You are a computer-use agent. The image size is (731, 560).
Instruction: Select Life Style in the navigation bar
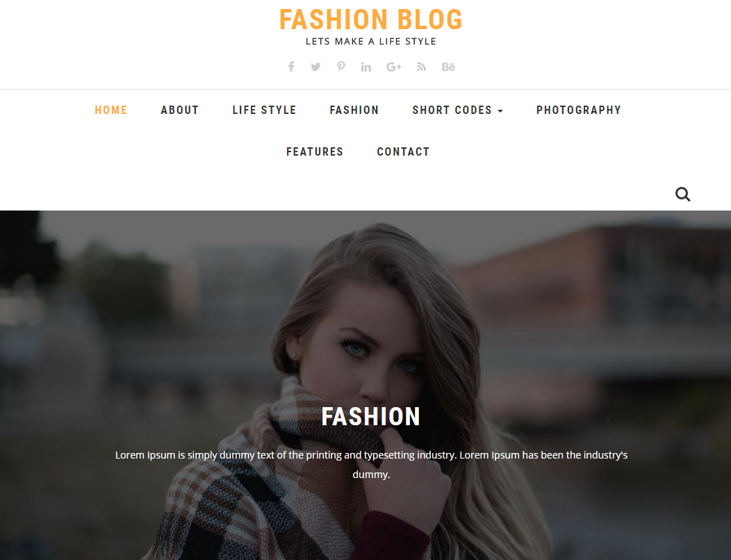pos(264,110)
